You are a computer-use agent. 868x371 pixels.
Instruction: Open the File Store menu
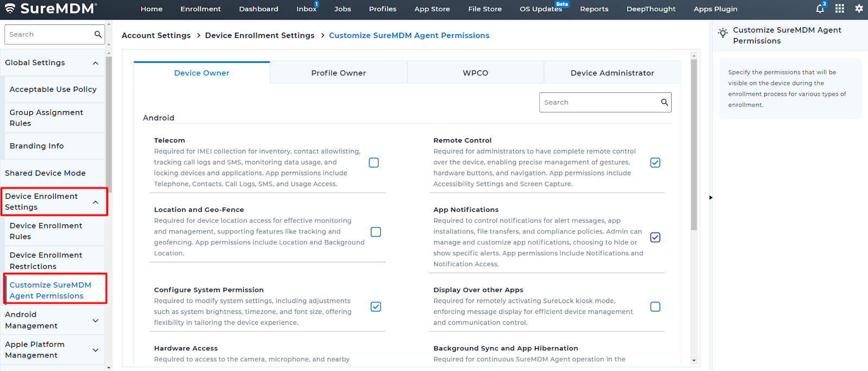(485, 9)
